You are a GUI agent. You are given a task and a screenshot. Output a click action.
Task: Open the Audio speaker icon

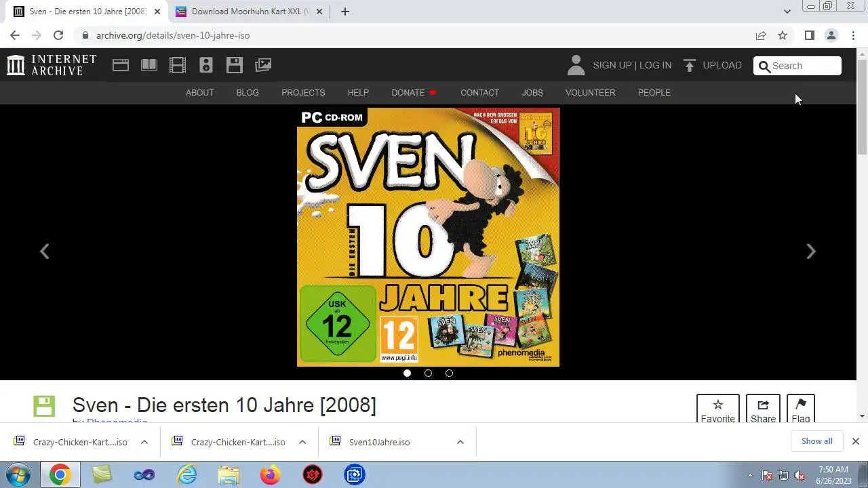pyautogui.click(x=206, y=65)
